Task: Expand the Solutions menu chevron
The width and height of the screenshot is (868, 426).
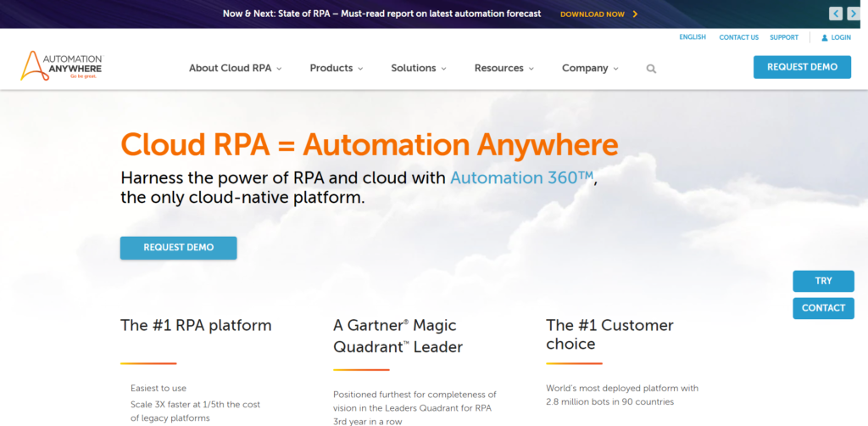Action: coord(443,69)
